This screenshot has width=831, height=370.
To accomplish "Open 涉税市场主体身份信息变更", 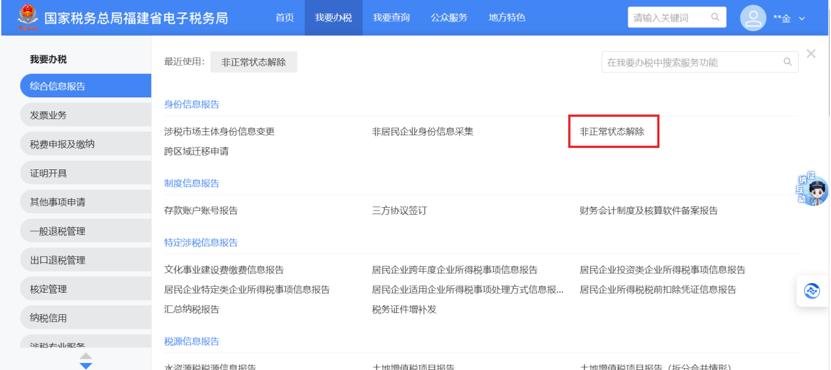I will [x=219, y=132].
